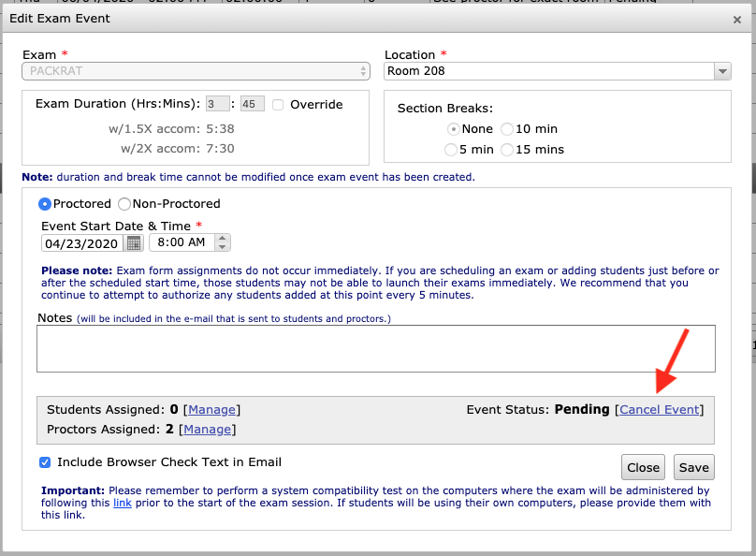Select the Proctored radio button
The image size is (756, 556).
(45, 204)
